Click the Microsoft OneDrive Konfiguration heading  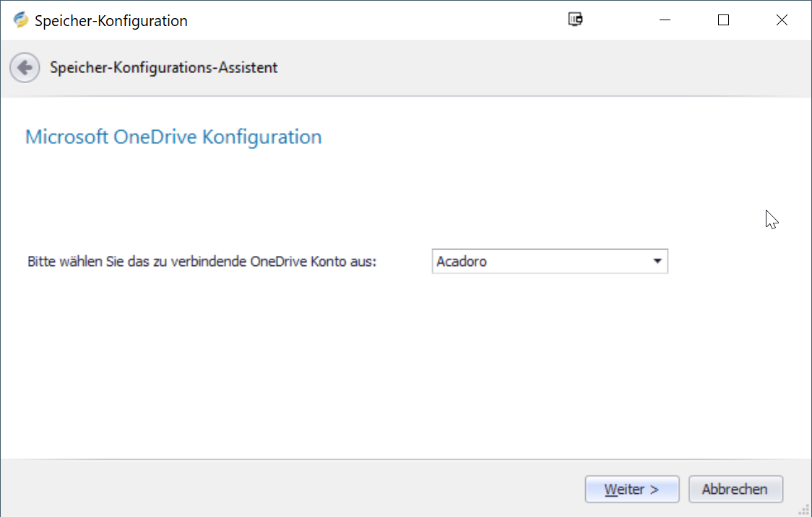173,137
